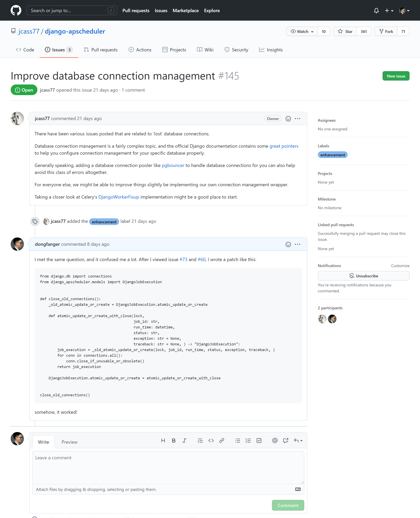Screen dimensions: 420x518
Task: Click Customize notifications
Action: pos(400,266)
